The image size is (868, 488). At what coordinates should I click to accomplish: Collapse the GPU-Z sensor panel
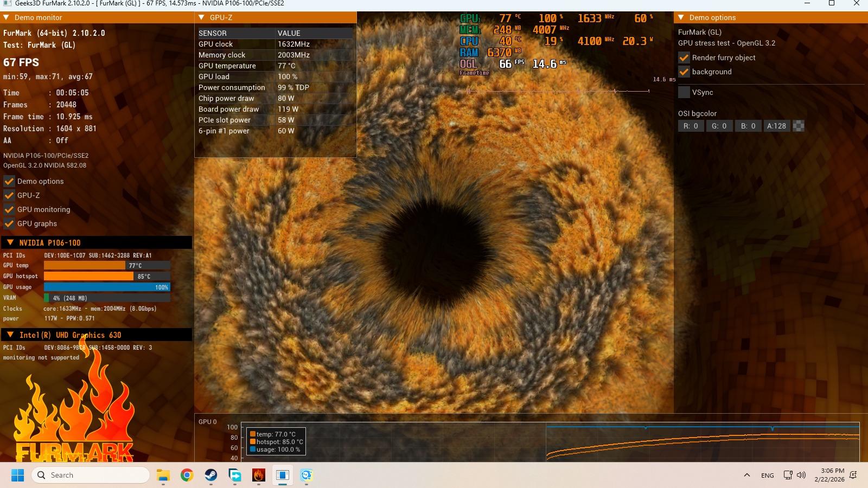pos(201,17)
